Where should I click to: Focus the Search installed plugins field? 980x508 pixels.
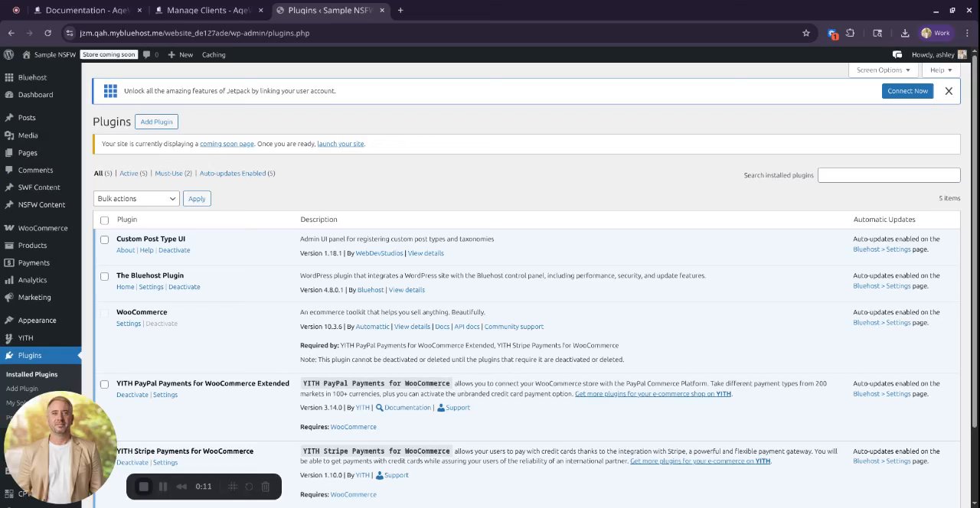[889, 175]
